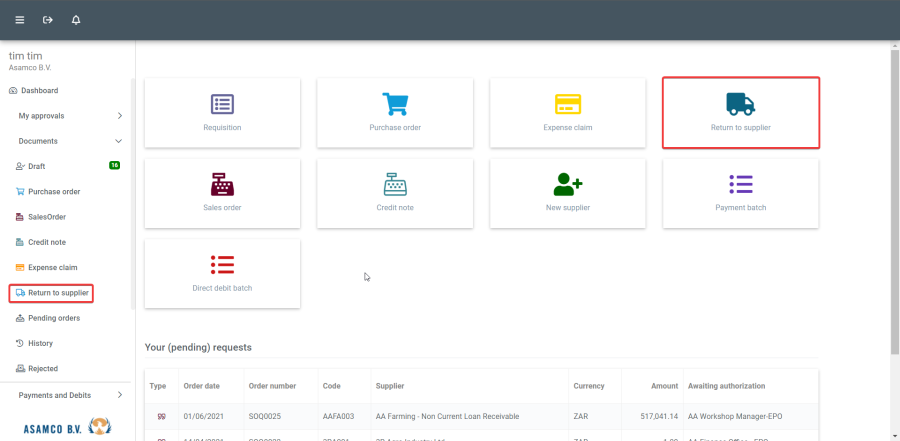Go to Dashboard in sidebar
Screen dimensions: 900x441
coord(40,90)
